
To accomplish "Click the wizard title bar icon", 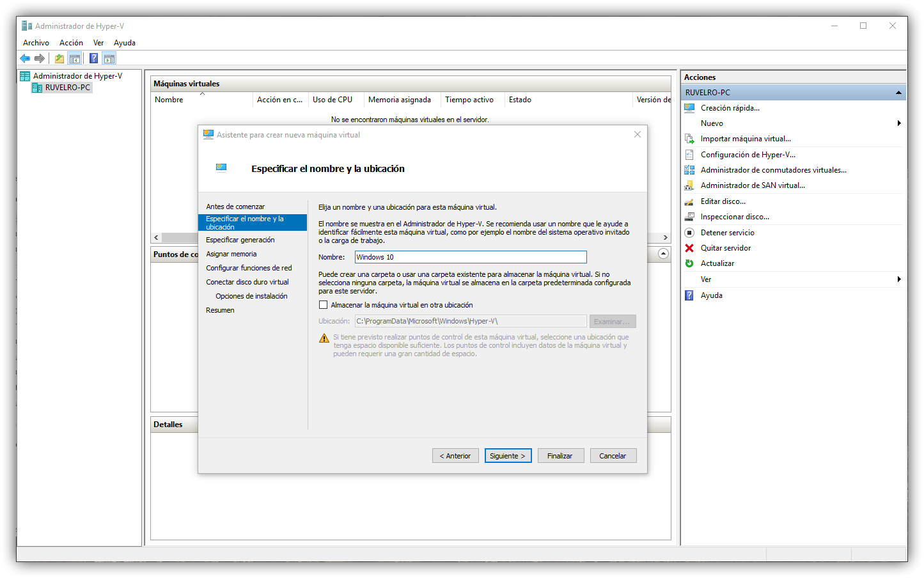I will click(x=208, y=135).
